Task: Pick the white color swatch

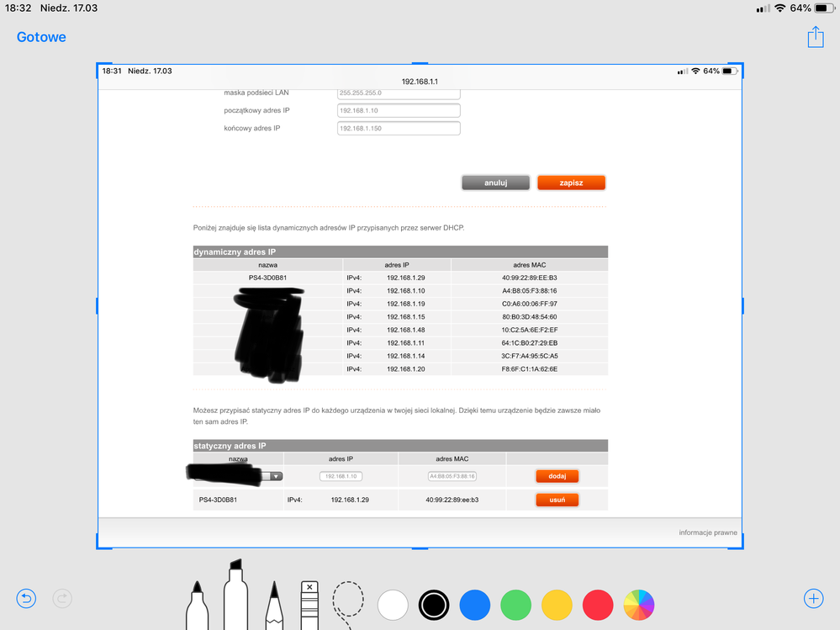Action: pyautogui.click(x=393, y=604)
